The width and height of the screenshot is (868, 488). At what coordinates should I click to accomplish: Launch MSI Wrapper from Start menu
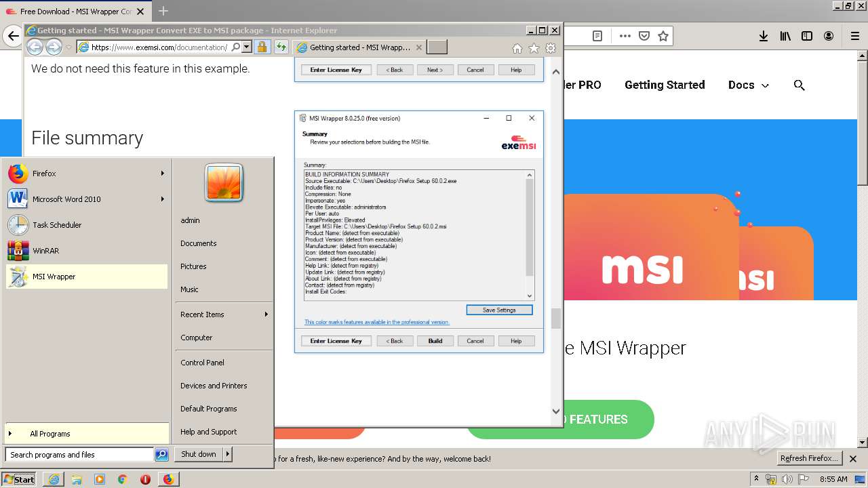click(x=86, y=277)
